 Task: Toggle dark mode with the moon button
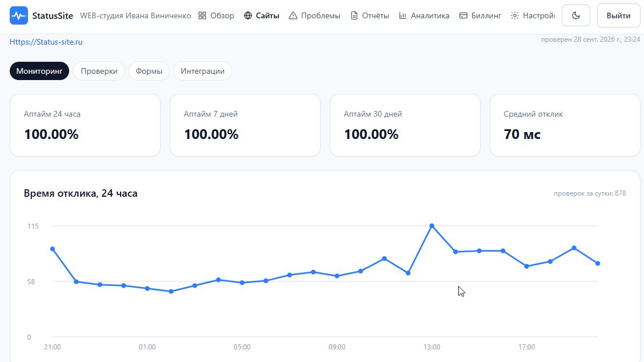(576, 15)
